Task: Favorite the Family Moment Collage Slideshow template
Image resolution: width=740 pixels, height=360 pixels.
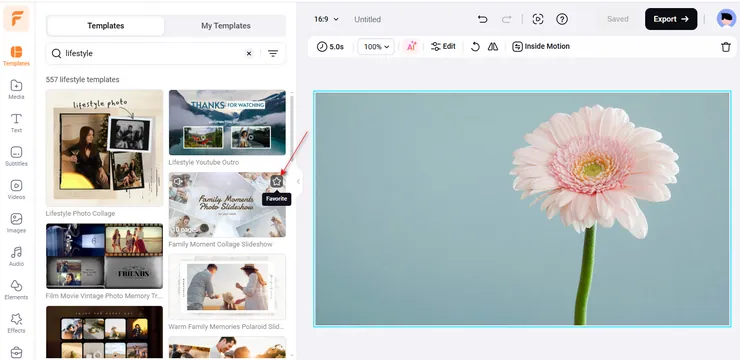Action: (277, 181)
